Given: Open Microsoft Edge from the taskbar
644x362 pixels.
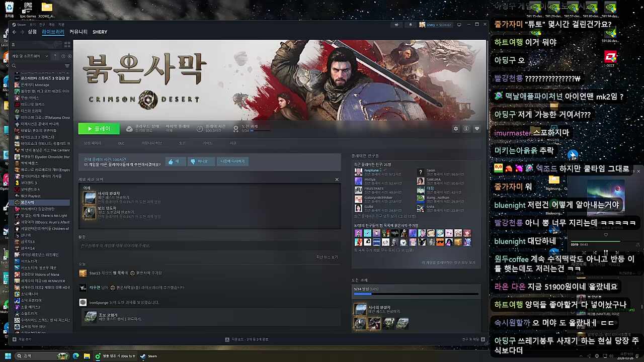Looking at the screenshot, I should (76, 356).
